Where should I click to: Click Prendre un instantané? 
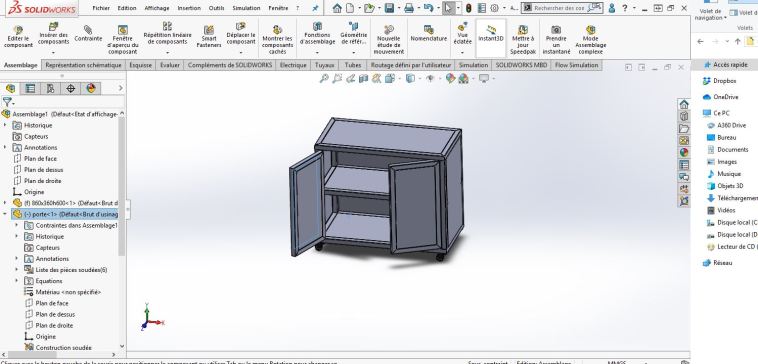(x=556, y=40)
